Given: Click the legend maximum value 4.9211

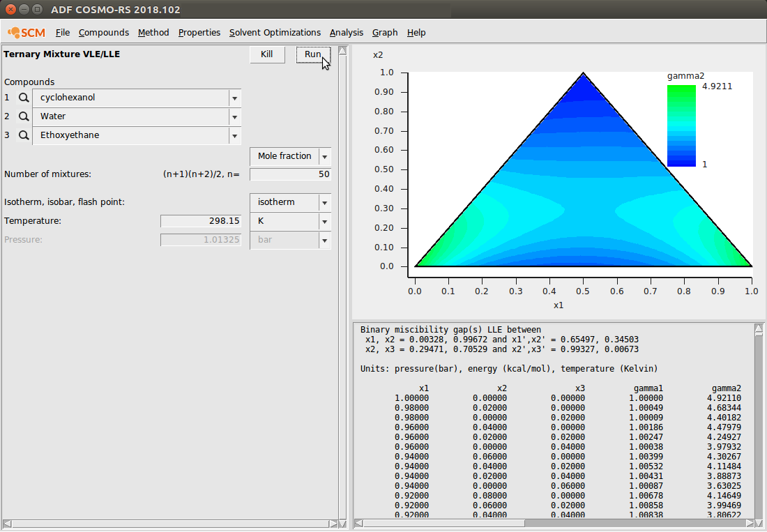Looking at the screenshot, I should [717, 86].
